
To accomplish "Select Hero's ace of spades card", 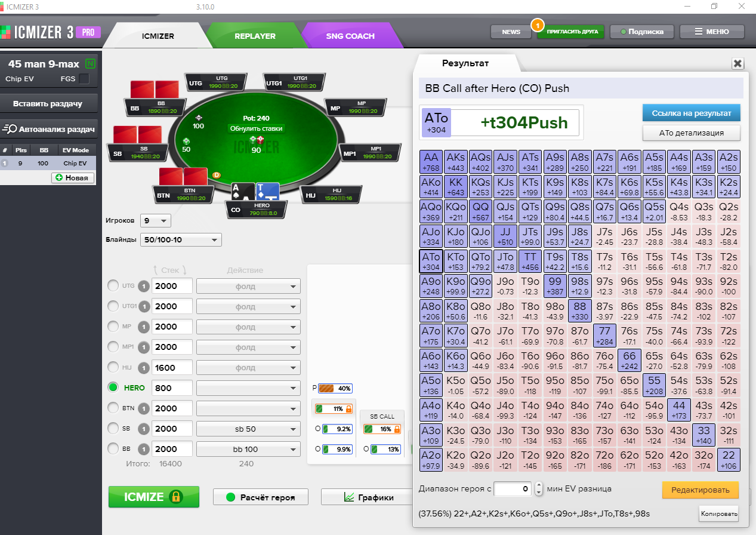I will 243,191.
